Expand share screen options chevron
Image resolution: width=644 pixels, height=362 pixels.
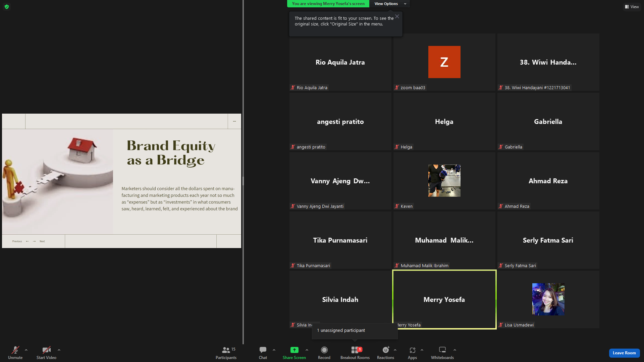(x=307, y=350)
